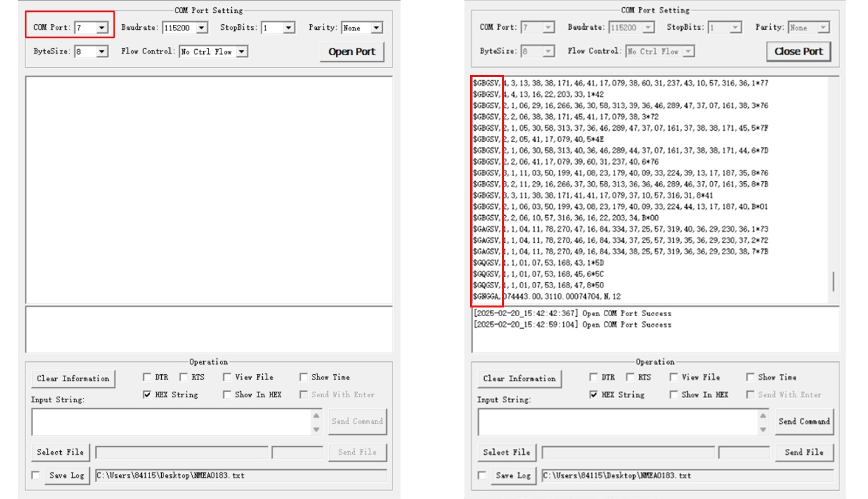This screenshot has width=868, height=499.
Task: Open the COM Port dropdown in left window
Action: tap(102, 28)
